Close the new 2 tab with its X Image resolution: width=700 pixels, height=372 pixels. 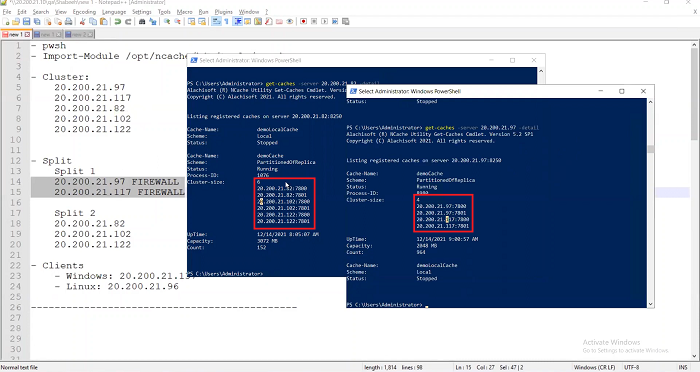[x=90, y=34]
